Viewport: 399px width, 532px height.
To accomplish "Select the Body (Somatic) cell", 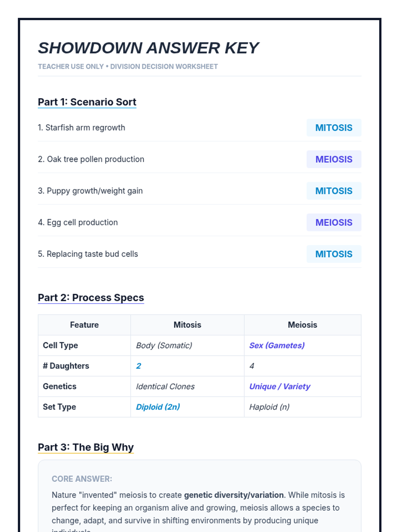I will point(188,345).
